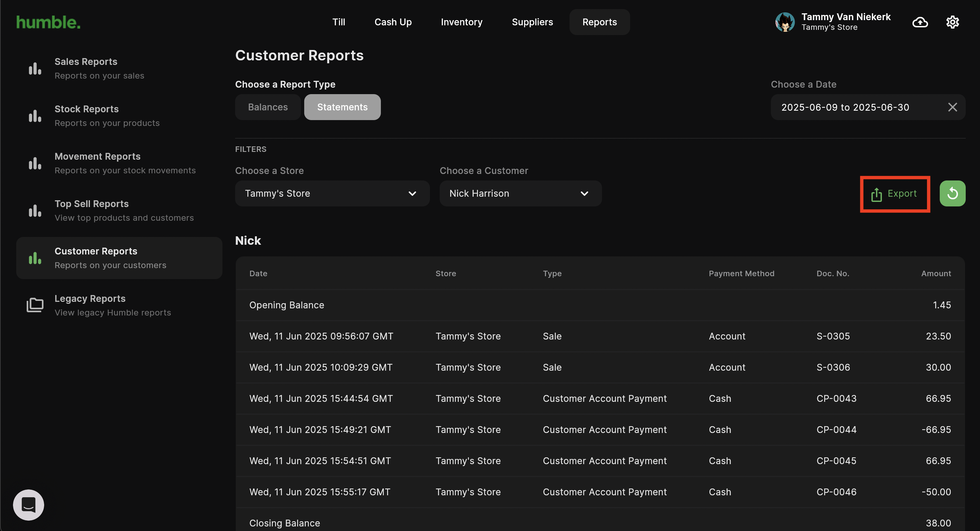
Task: Open the settings gear icon
Action: [x=952, y=22]
